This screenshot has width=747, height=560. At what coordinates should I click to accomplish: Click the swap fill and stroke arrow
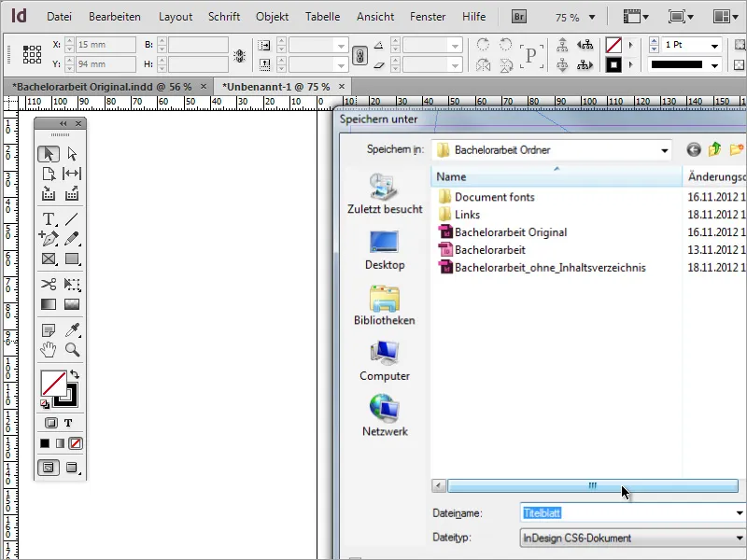75,374
